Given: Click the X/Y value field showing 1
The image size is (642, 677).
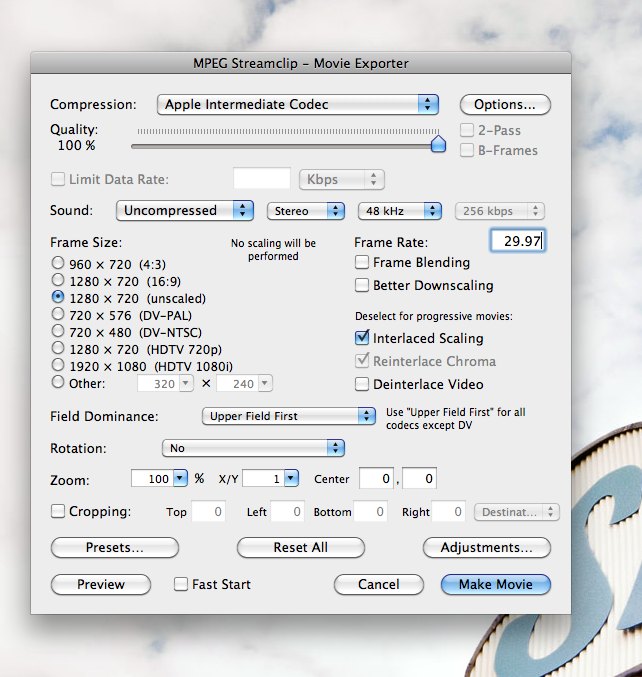Looking at the screenshot, I should point(263,478).
